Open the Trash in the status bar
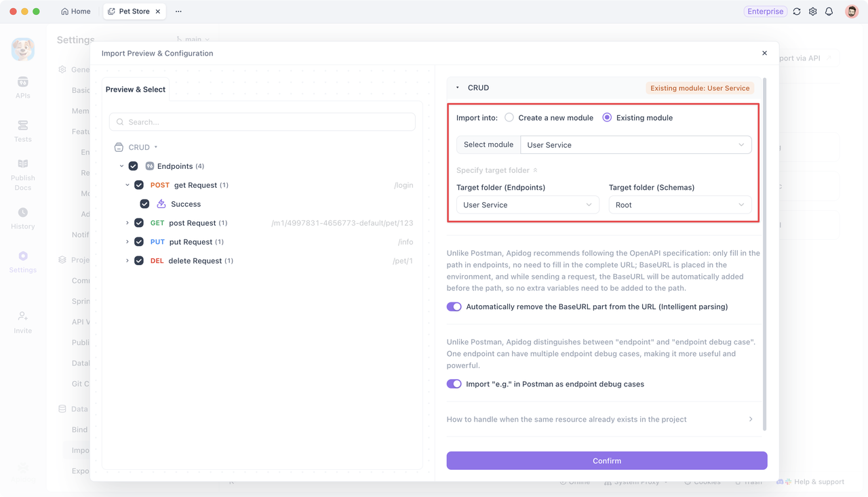This screenshot has width=868, height=497. point(749,481)
